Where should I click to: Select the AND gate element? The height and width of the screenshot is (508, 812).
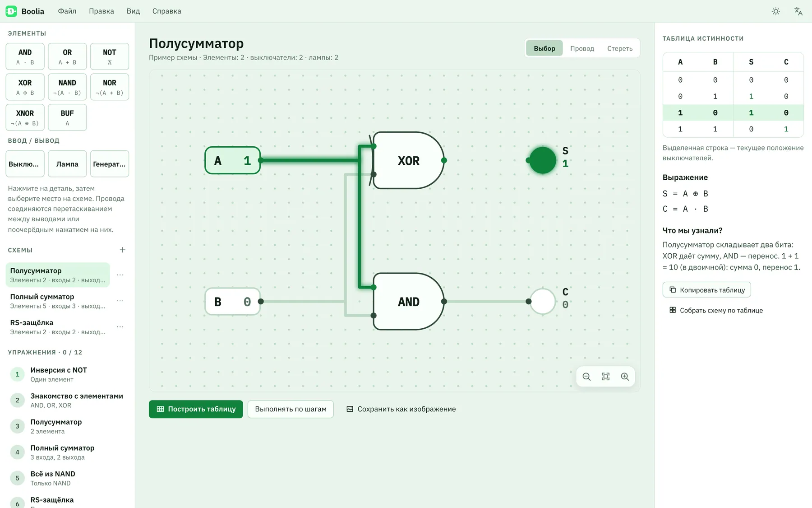click(x=25, y=56)
